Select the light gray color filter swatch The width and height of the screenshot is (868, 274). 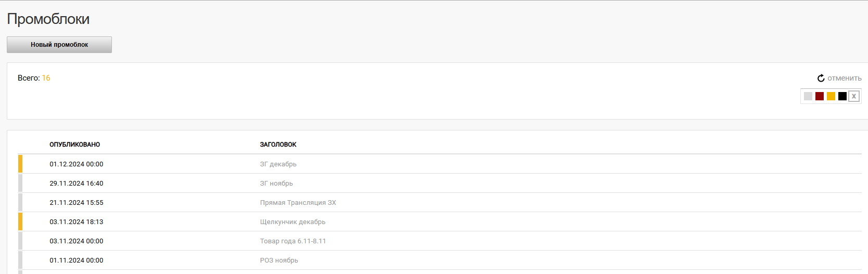[x=808, y=96]
